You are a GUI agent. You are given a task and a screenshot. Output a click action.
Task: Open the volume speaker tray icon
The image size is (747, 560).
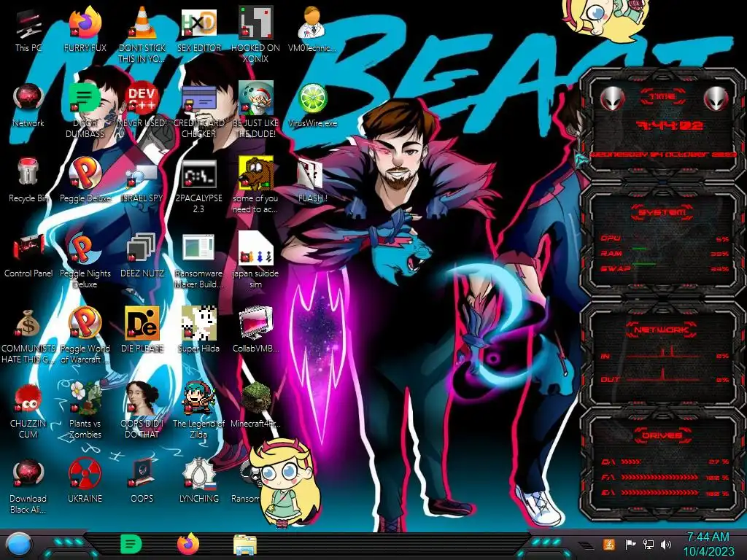(666, 544)
